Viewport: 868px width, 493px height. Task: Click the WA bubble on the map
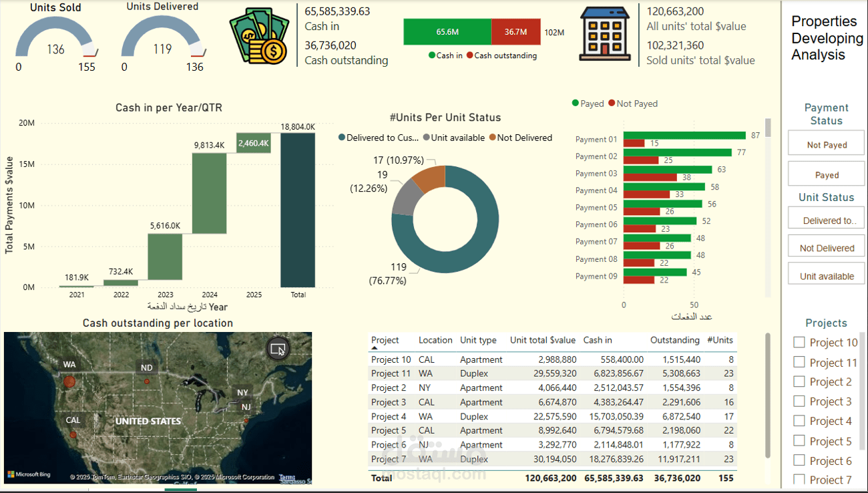pyautogui.click(x=69, y=382)
